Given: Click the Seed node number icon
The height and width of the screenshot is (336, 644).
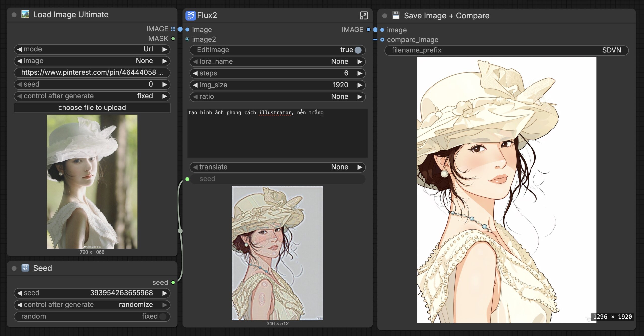Looking at the screenshot, I should 25,268.
